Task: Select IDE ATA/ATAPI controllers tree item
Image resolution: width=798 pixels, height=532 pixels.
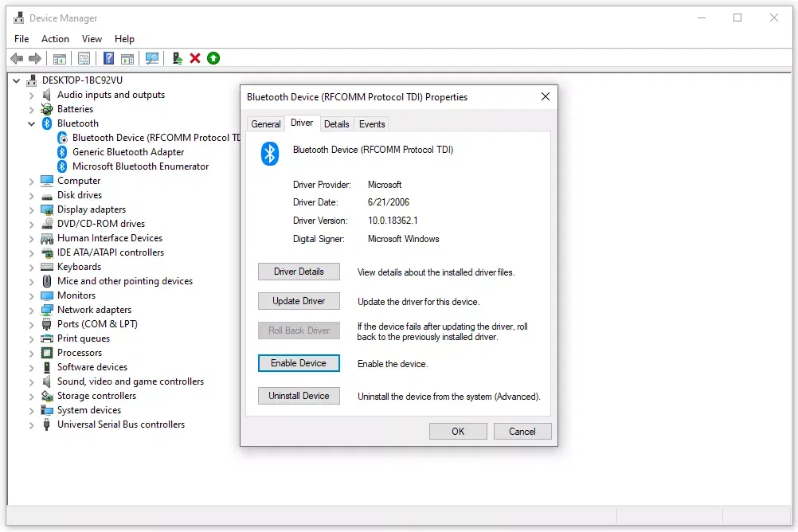Action: (x=111, y=252)
